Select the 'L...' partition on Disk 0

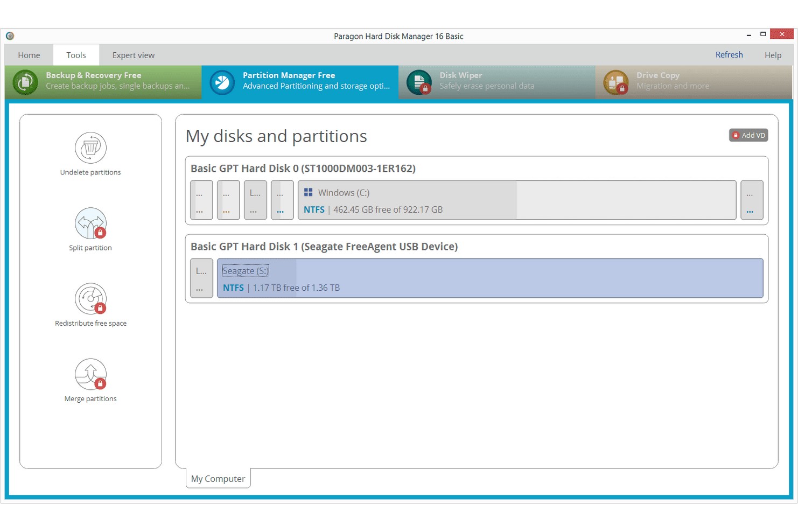click(255, 200)
